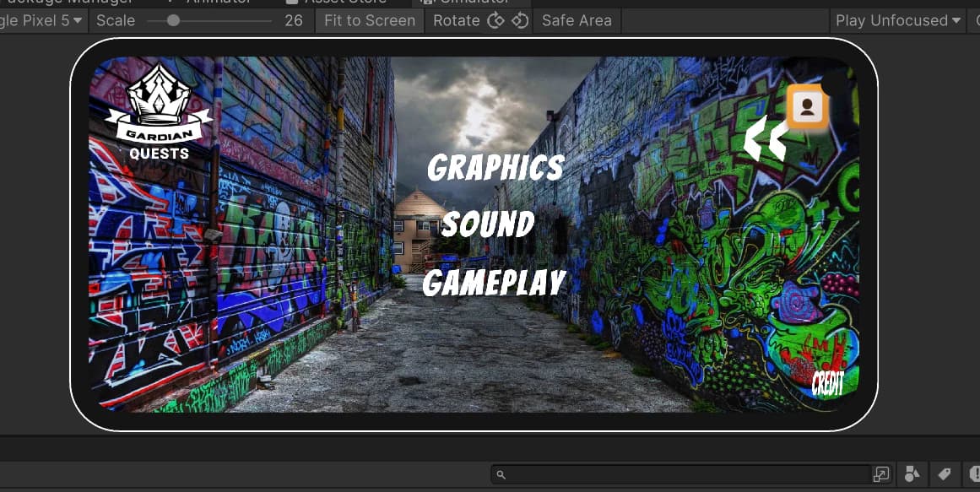Click the Fit to Screen button
Viewport: 980px width, 492px height.
click(370, 20)
